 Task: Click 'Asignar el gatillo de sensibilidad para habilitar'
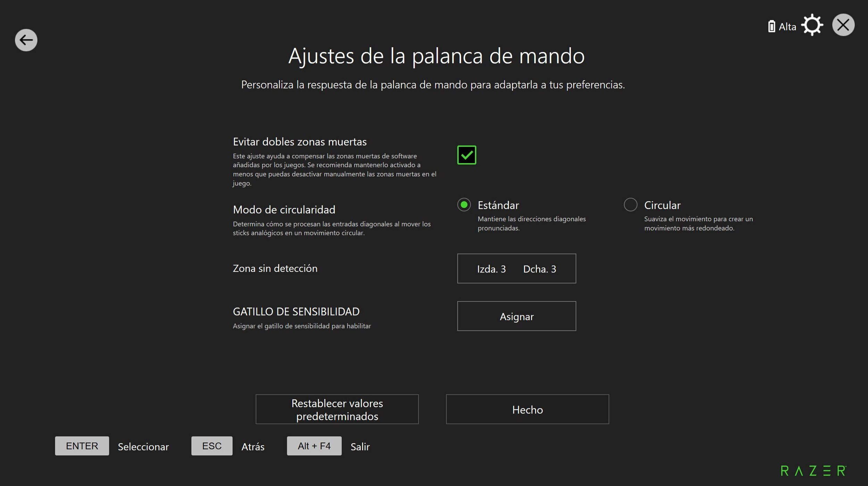pos(302,326)
